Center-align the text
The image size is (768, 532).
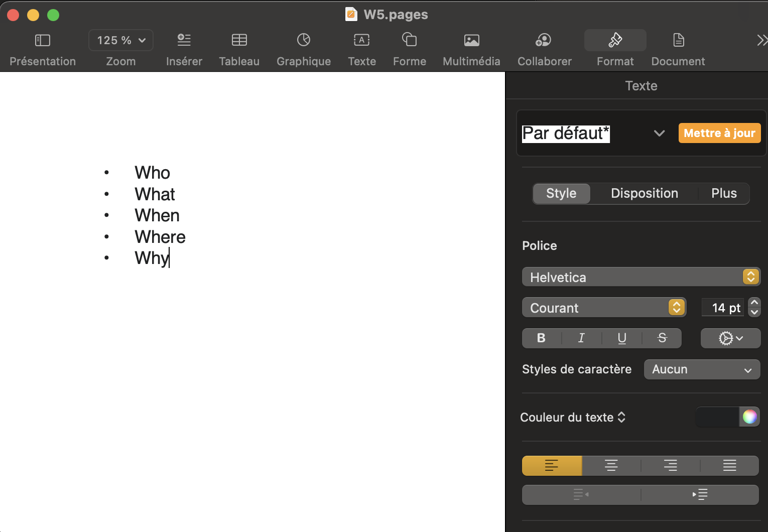tap(611, 466)
